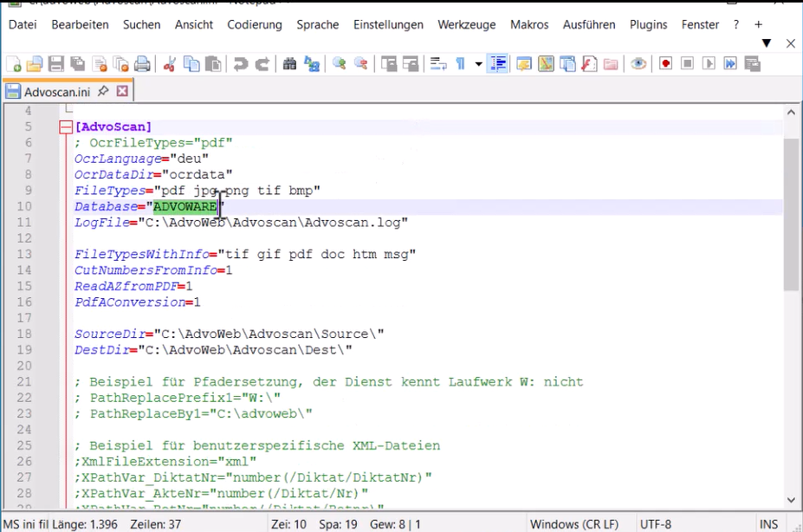Image resolution: width=803 pixels, height=532 pixels.
Task: Click the LogFile line in the editor
Action: (x=241, y=222)
